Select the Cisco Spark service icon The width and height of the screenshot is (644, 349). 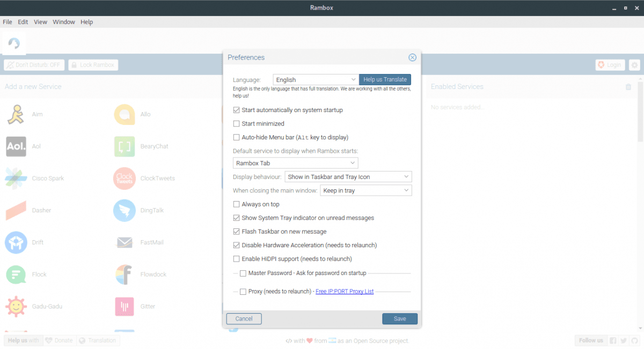[16, 179]
